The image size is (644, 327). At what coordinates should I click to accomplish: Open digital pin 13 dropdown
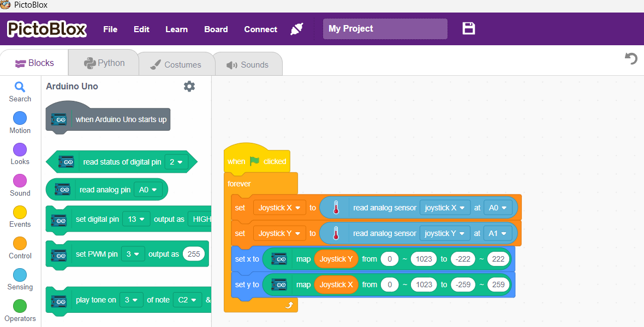136,219
